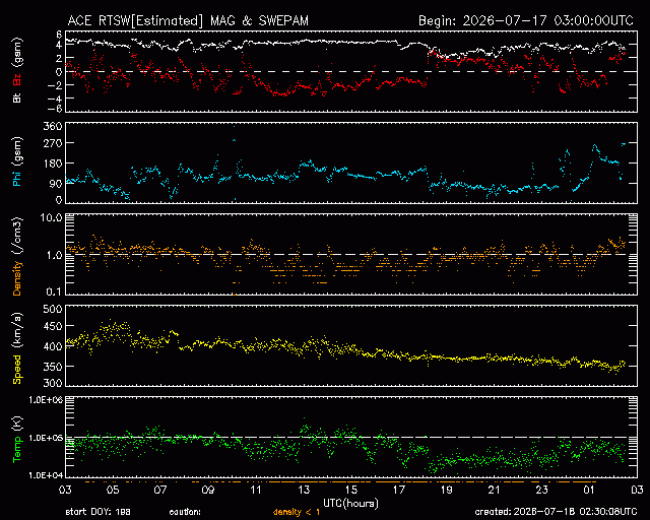The image size is (650, 520).
Task: Click the '1.0E+05' temperature tick label
Action: (x=46, y=438)
